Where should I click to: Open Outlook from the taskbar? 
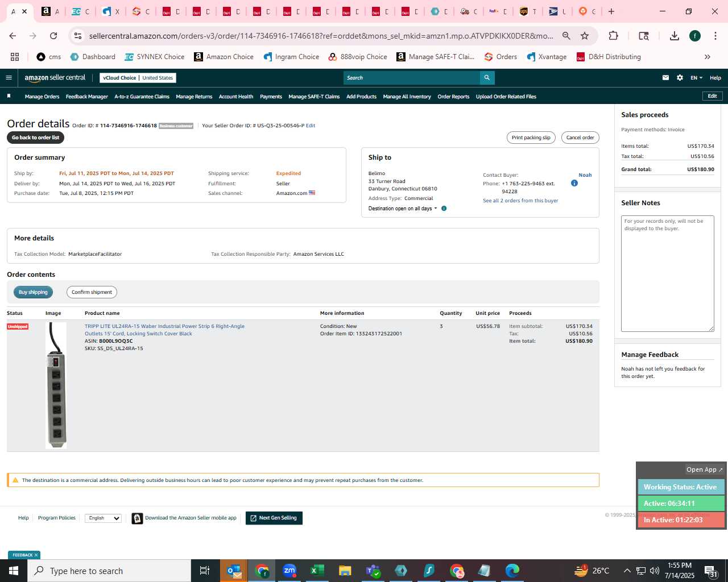(234, 571)
